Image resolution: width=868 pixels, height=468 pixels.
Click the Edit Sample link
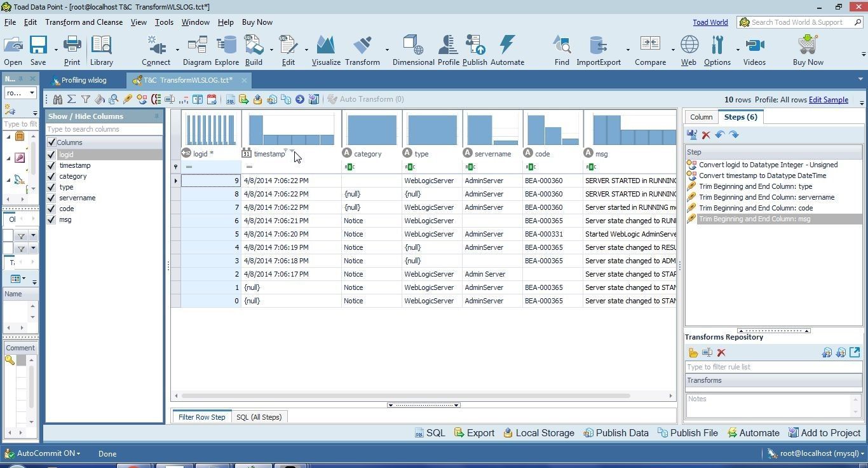[x=829, y=100]
